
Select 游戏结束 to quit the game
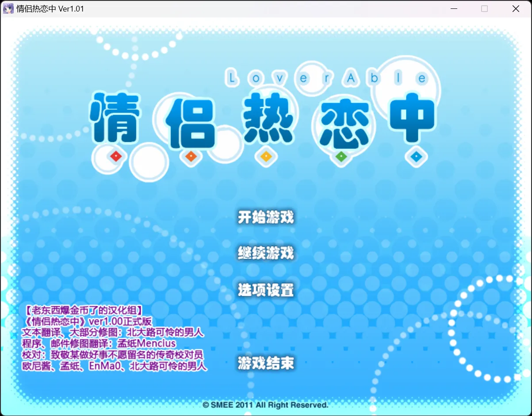(265, 363)
